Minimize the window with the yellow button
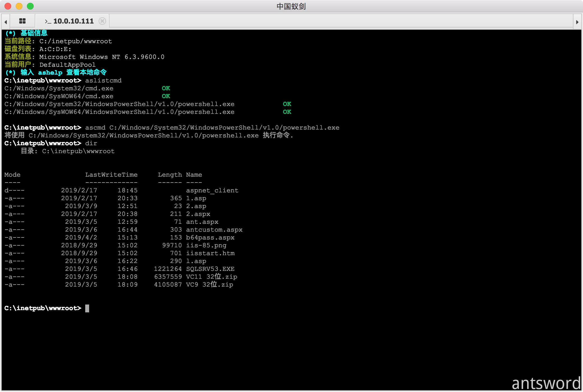 (19, 6)
